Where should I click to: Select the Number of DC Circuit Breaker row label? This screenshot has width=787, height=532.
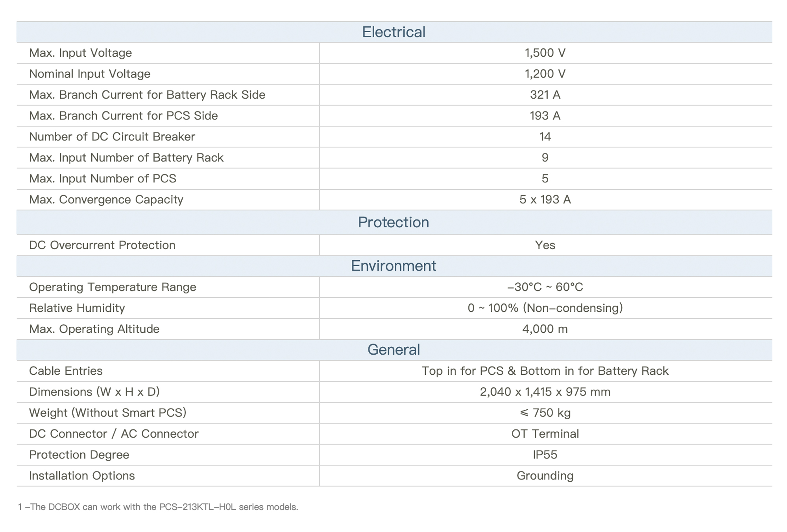112,137
